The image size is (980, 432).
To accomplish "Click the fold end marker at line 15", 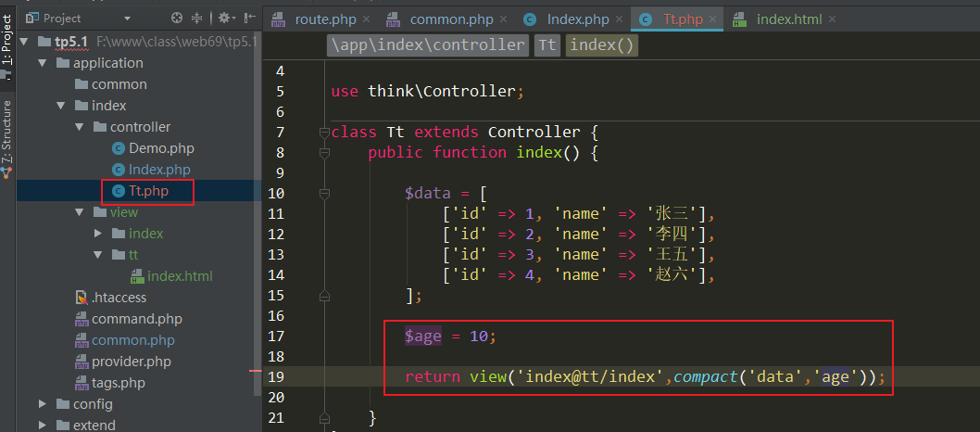I will pyautogui.click(x=324, y=295).
